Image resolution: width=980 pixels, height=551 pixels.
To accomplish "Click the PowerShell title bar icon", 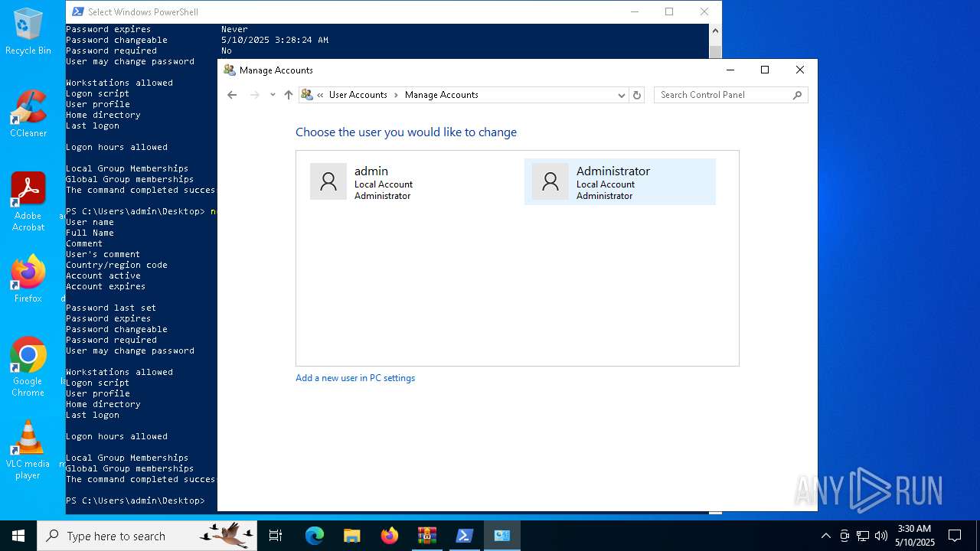I will [78, 11].
